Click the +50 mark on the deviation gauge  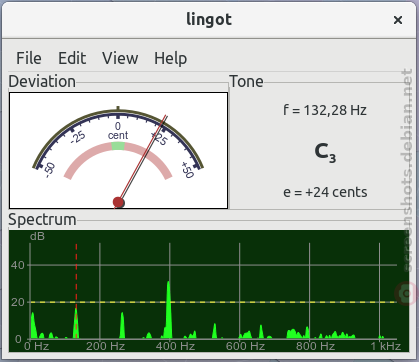187,170
